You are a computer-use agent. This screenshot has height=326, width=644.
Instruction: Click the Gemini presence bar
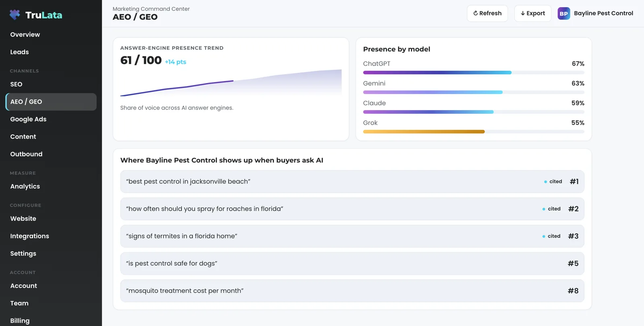[473, 92]
